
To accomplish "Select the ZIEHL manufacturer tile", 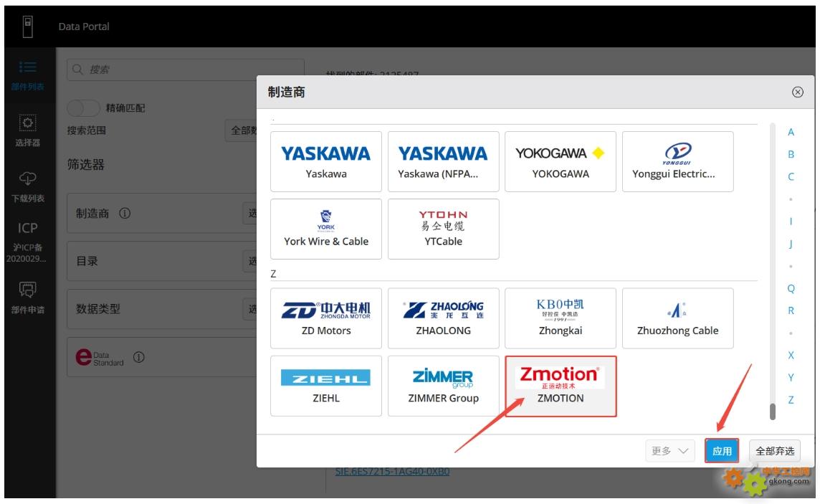I will [x=326, y=386].
